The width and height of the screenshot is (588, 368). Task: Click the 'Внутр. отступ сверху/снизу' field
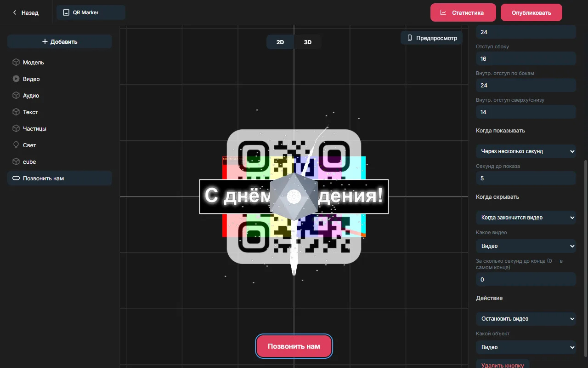click(x=526, y=112)
